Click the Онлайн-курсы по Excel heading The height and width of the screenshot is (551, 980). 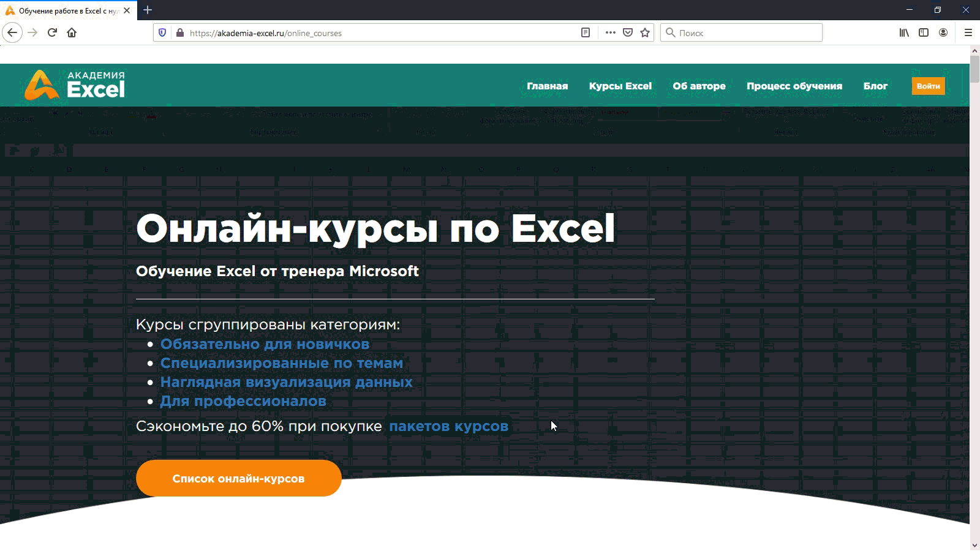tap(375, 229)
